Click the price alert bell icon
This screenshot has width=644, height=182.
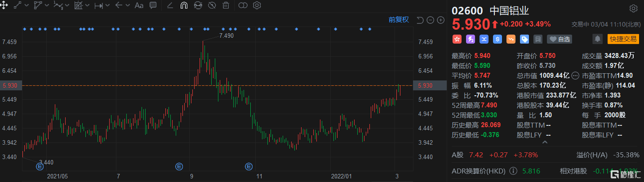(597, 40)
